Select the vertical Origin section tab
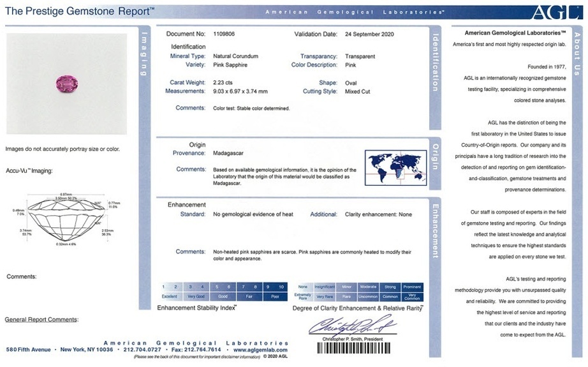This screenshot has width=588, height=367. (x=435, y=156)
